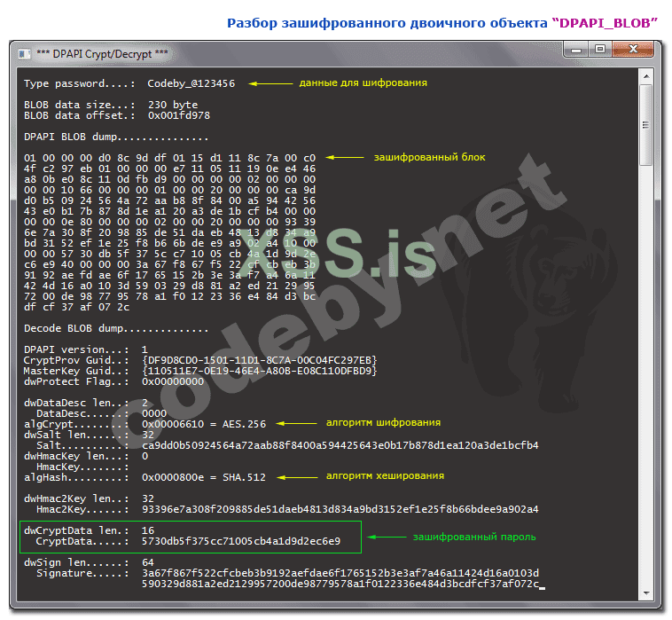Click the first hex dump row starting '01 00 00 00'
The height and width of the screenshot is (620, 672).
(169, 158)
